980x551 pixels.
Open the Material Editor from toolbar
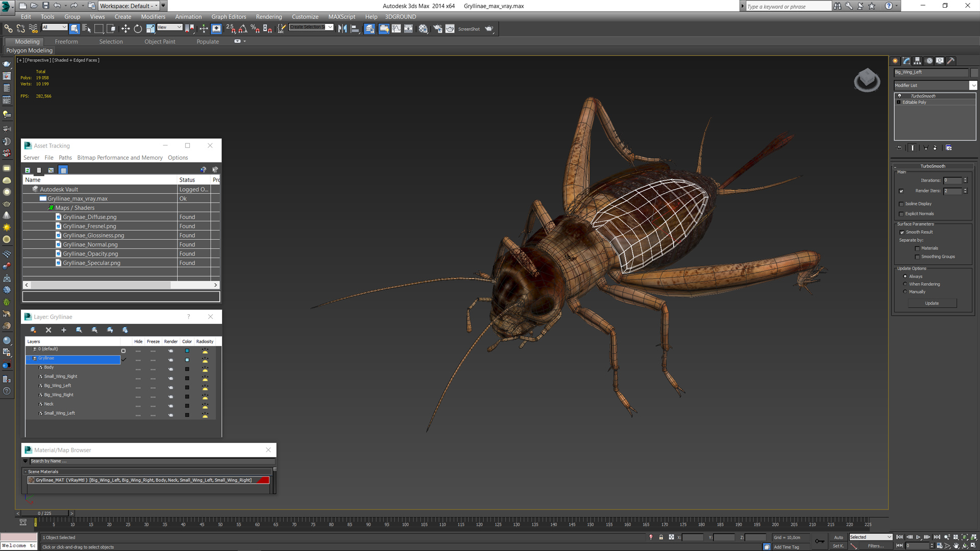(x=423, y=29)
